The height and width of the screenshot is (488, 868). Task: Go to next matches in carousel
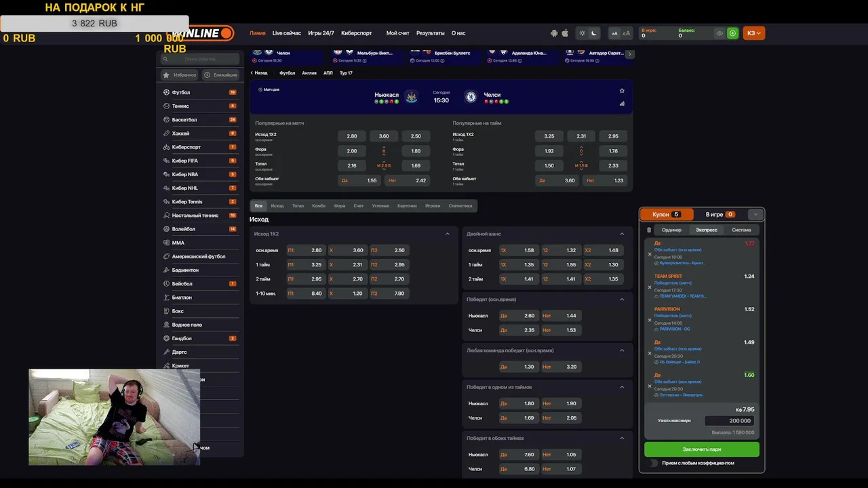pos(630,54)
